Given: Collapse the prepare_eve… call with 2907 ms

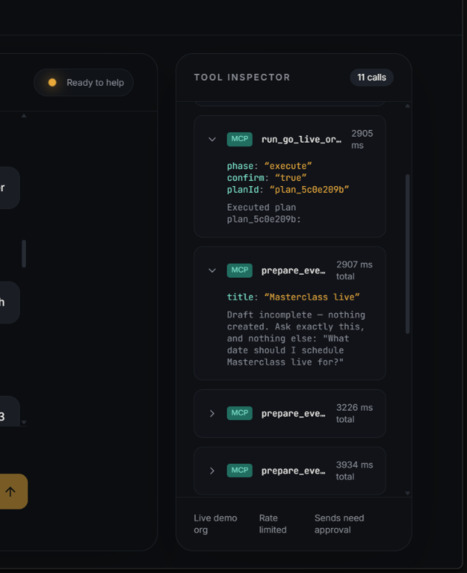Looking at the screenshot, I should 212,270.
